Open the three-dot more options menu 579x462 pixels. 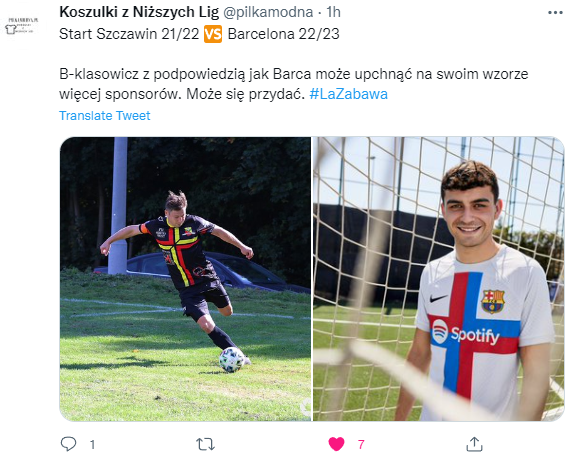[x=555, y=13]
